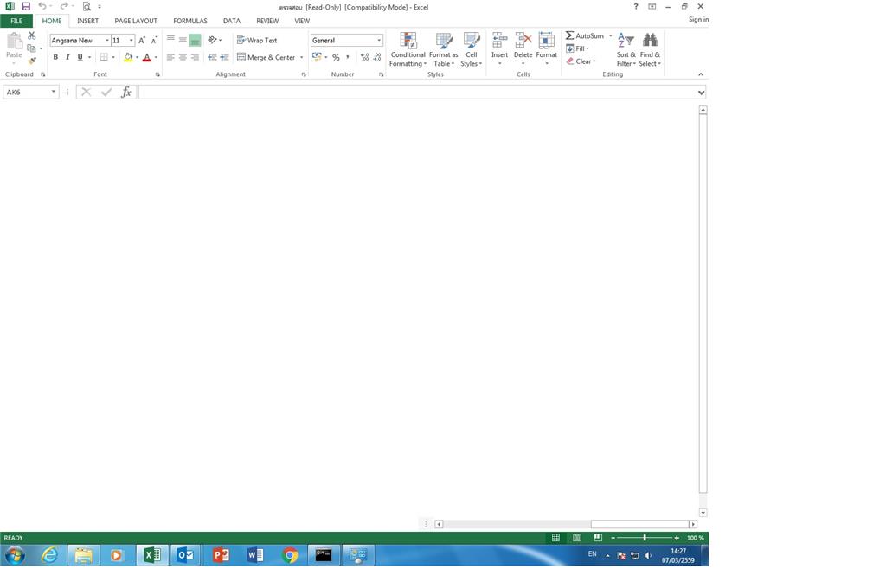Apply Percent Style format
The width and height of the screenshot is (886, 588).
336,57
